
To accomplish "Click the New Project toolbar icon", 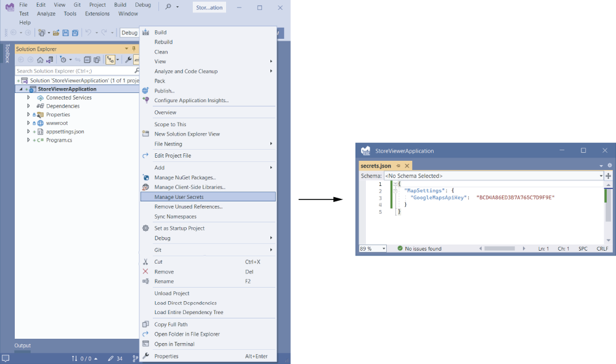I will [x=42, y=33].
